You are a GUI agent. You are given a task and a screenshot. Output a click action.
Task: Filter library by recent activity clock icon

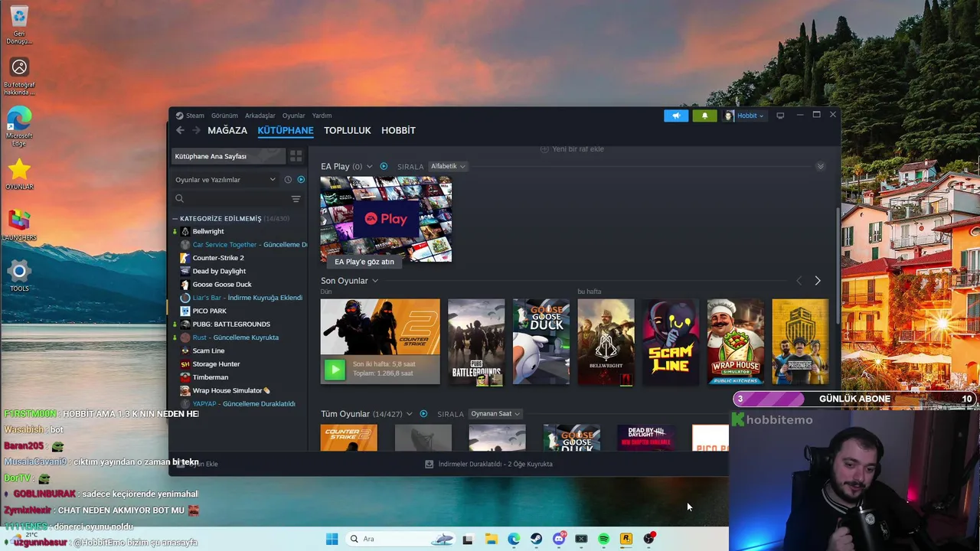coord(288,179)
